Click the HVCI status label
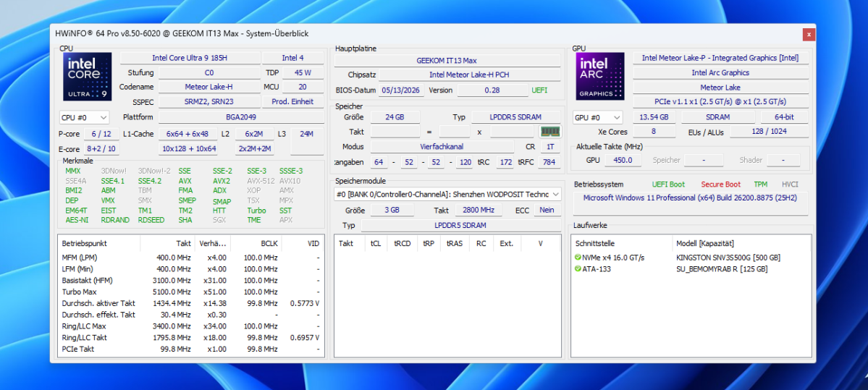The width and height of the screenshot is (868, 390). (790, 185)
